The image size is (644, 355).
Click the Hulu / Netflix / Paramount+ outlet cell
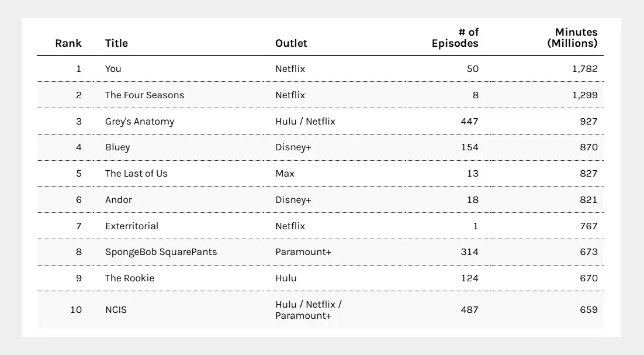pyautogui.click(x=309, y=310)
